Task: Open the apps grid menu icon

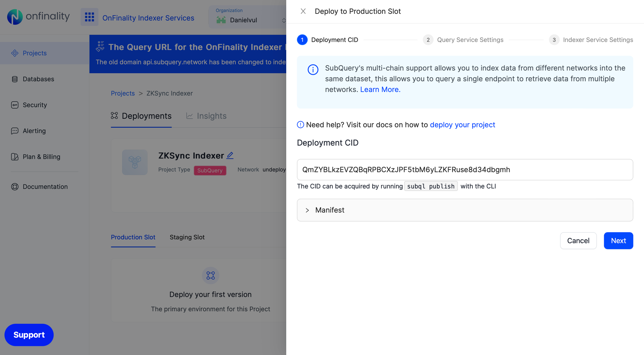Action: (x=89, y=17)
